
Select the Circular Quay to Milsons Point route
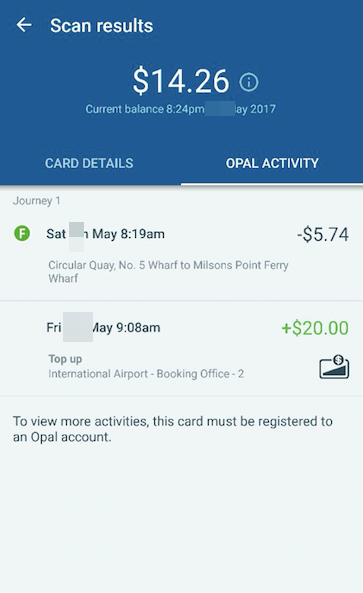tap(168, 272)
